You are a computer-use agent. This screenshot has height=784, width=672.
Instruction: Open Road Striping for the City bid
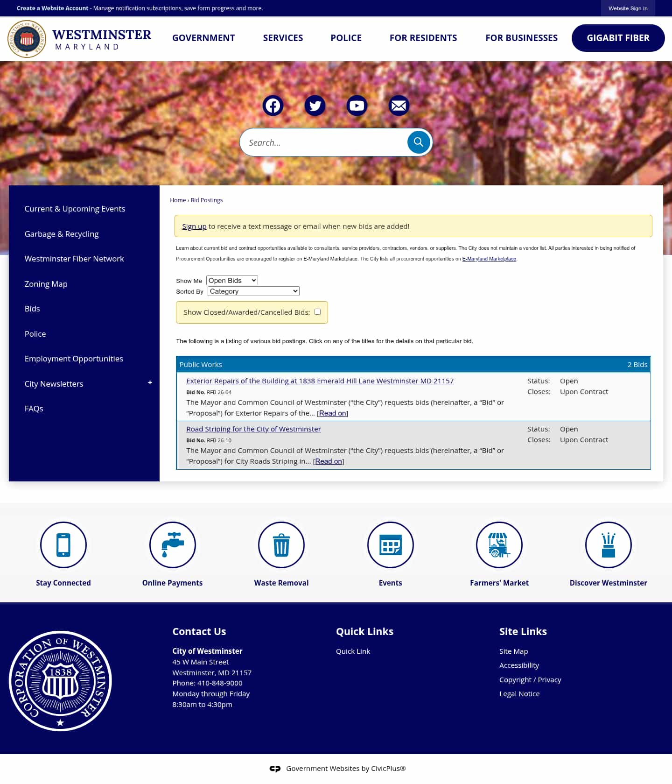click(253, 429)
